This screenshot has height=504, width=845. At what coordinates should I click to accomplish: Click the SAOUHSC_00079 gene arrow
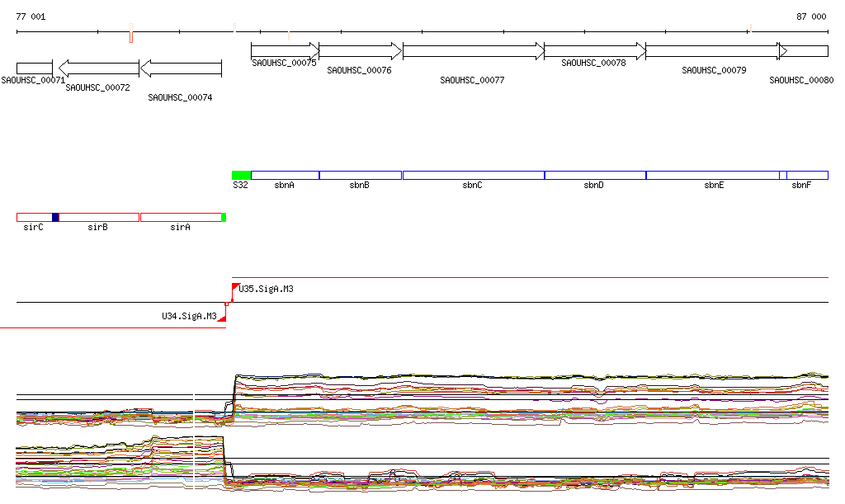coord(713,51)
